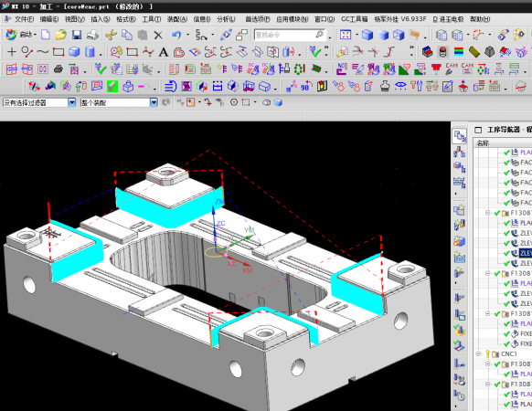
Task: Switch to Machining Method view sidebar icon
Action: click(460, 183)
